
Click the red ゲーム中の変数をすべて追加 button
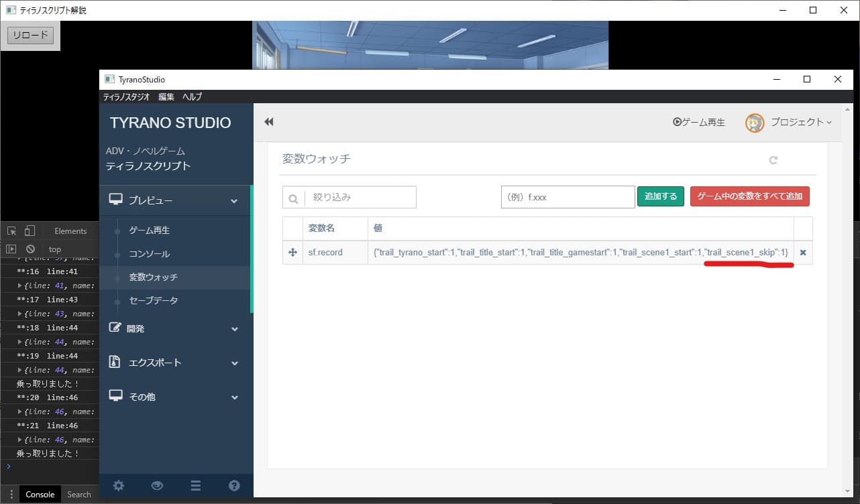point(749,196)
